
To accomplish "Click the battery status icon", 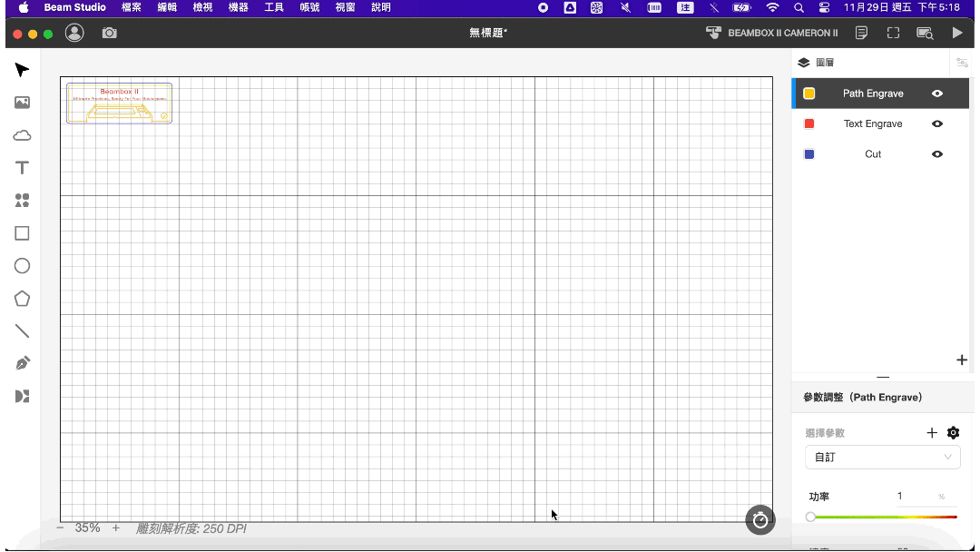I will coord(742,7).
